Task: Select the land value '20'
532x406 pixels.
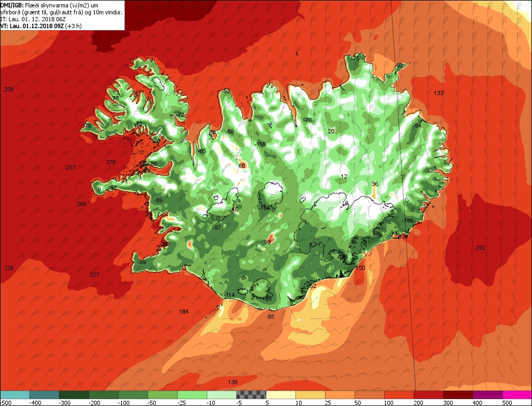Action: (331, 131)
